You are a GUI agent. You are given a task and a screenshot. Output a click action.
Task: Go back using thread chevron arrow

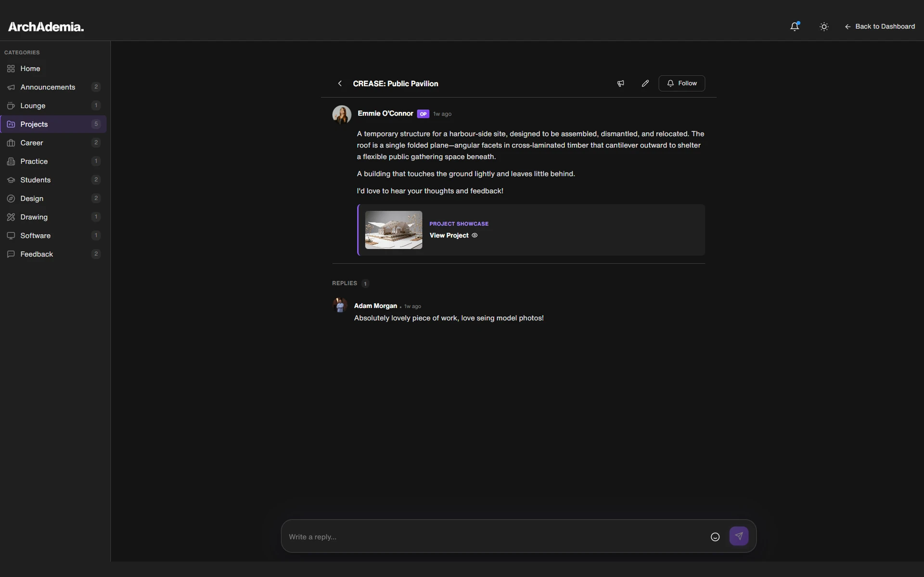[x=340, y=83]
